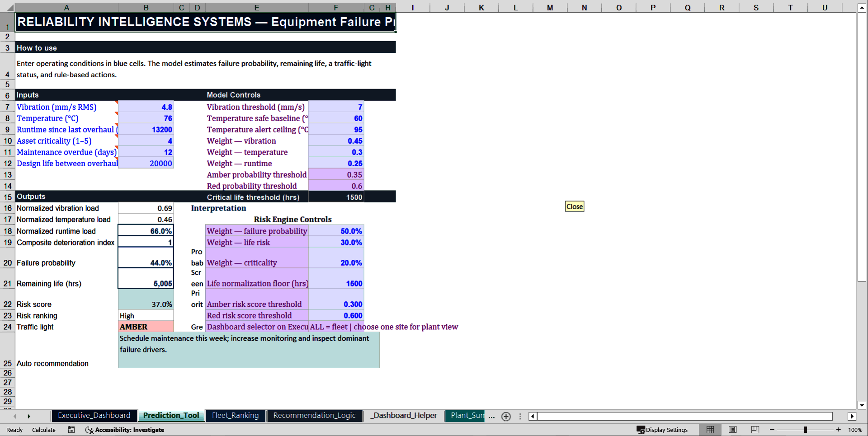Click the zoom-in plus icon

pyautogui.click(x=839, y=430)
